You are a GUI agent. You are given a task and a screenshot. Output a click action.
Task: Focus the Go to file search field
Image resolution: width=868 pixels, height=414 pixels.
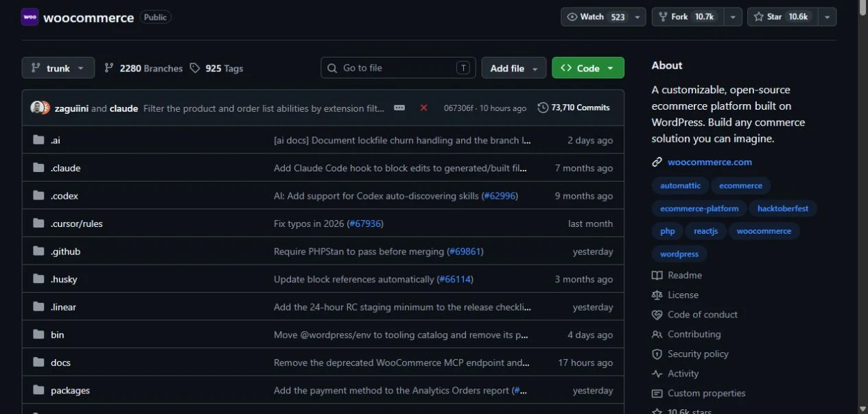tap(398, 68)
